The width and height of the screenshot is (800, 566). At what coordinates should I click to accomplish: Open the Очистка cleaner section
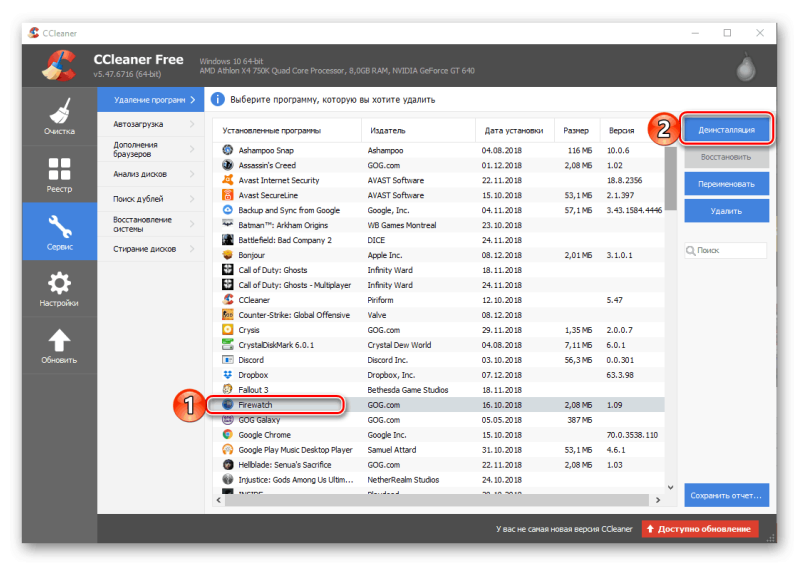[59, 116]
